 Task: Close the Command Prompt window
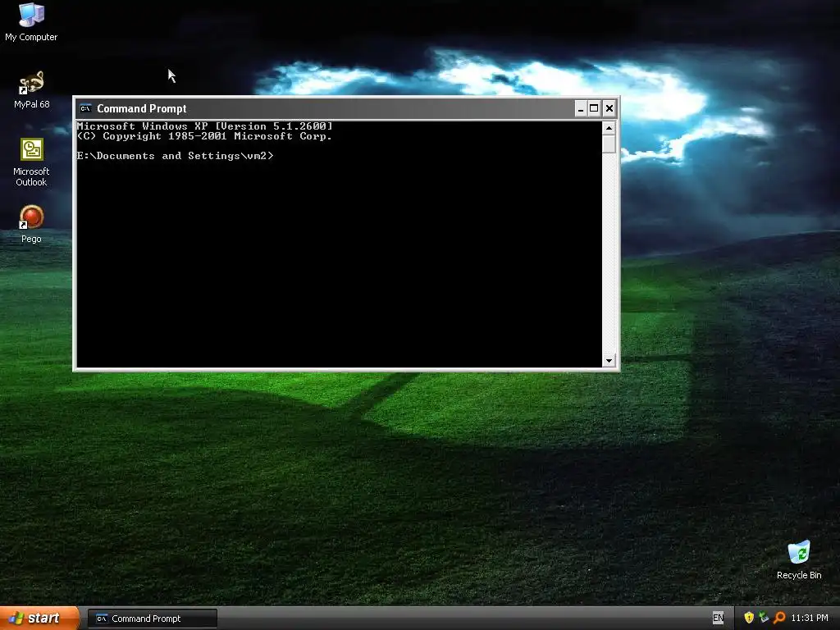click(x=609, y=109)
